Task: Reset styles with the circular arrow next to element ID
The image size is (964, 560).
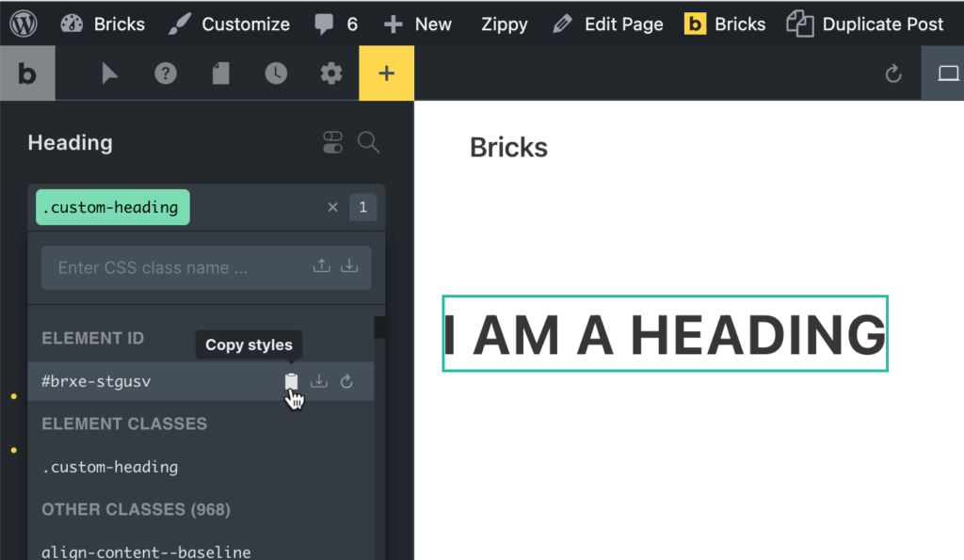Action: [x=346, y=381]
